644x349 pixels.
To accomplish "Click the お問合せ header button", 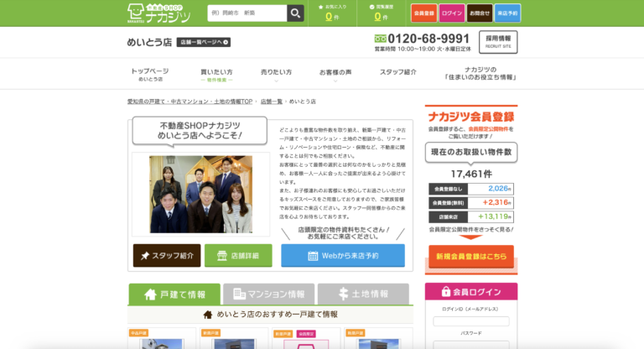I will point(480,13).
